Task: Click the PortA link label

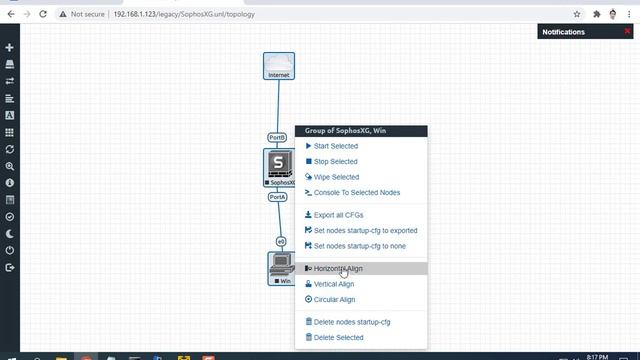Action: pos(278,197)
